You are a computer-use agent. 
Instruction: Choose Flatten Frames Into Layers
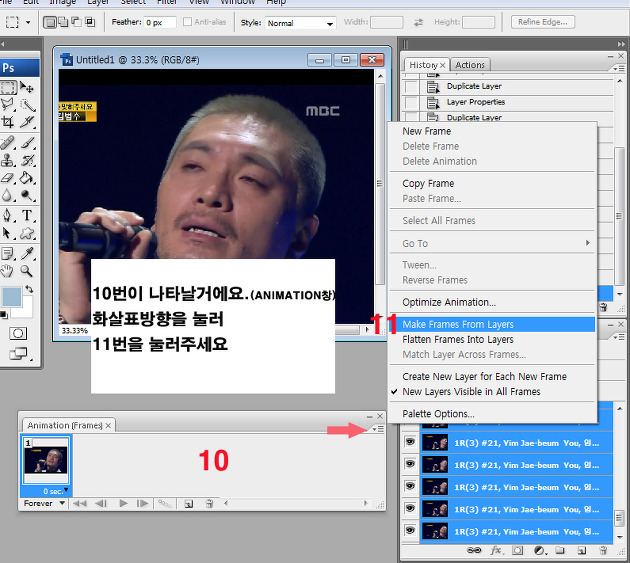492,340
